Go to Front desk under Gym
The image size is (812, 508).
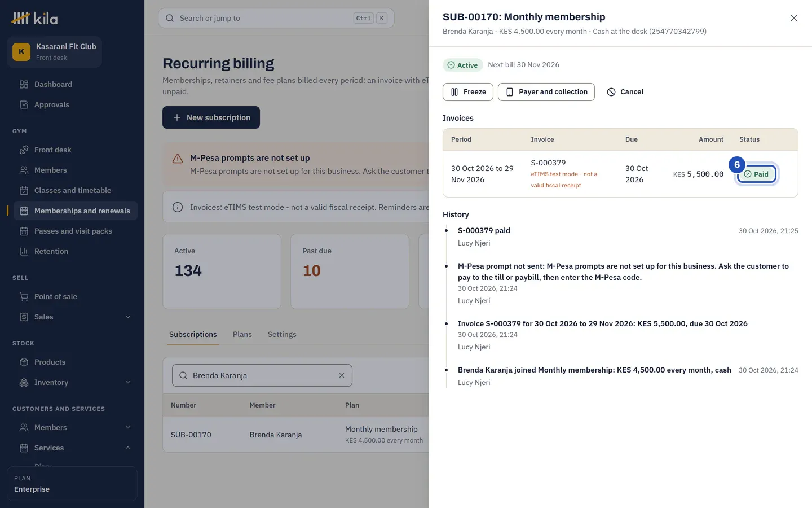click(x=75, y=150)
